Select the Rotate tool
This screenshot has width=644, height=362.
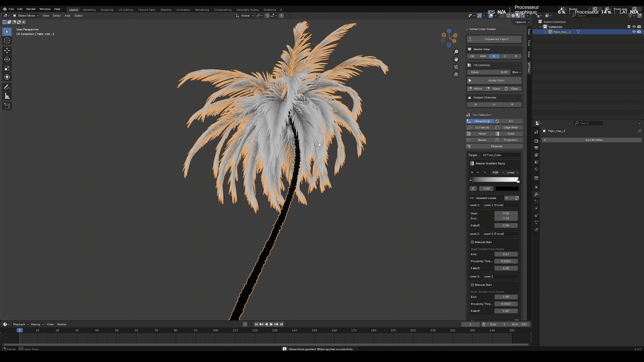click(x=7, y=59)
